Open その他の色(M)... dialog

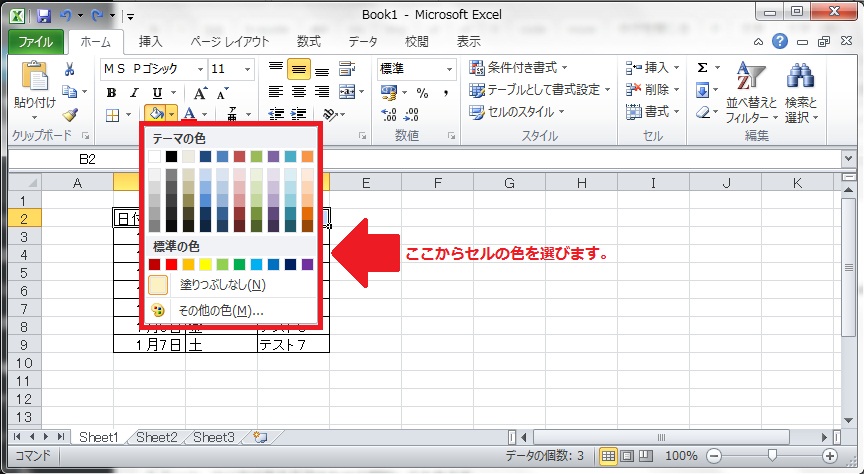point(232,310)
